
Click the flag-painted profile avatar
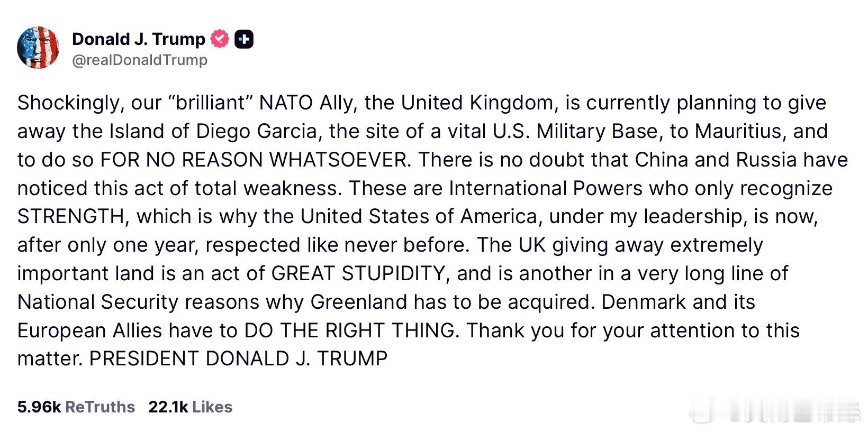click(x=38, y=48)
